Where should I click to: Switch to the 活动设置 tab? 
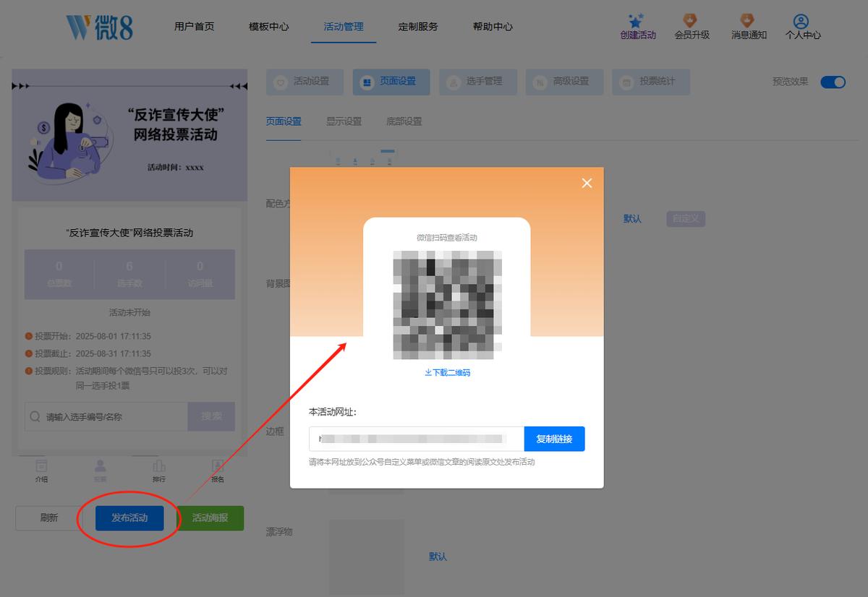point(305,82)
